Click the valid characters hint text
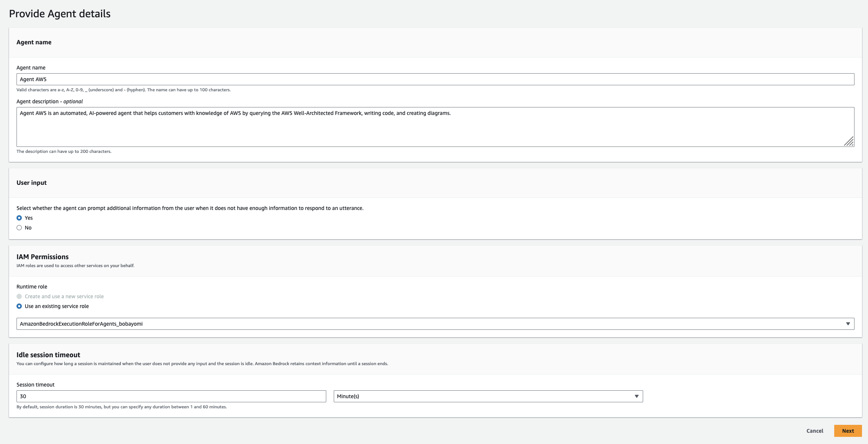Image resolution: width=868 pixels, height=444 pixels. [x=124, y=90]
